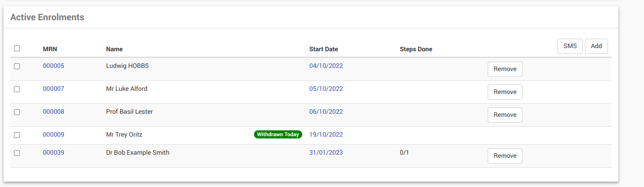The width and height of the screenshot is (644, 187).
Task: Click the Add enrolment button
Action: tap(596, 46)
